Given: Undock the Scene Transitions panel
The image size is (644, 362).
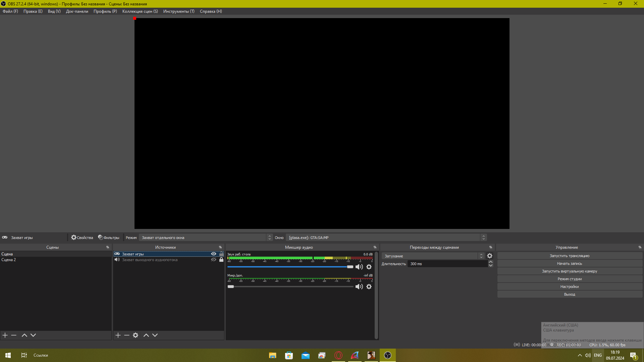Looking at the screenshot, I should click(491, 247).
